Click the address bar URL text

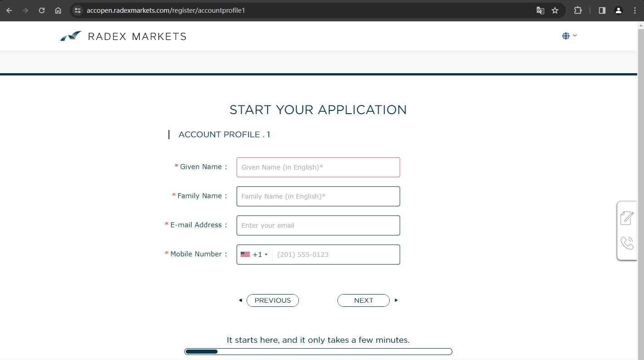[166, 10]
